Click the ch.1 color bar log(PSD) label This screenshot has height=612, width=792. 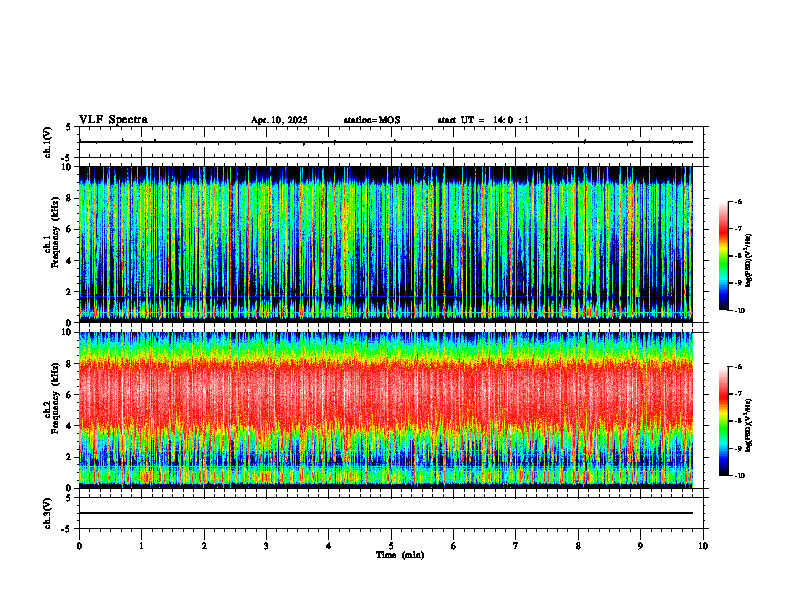(749, 260)
